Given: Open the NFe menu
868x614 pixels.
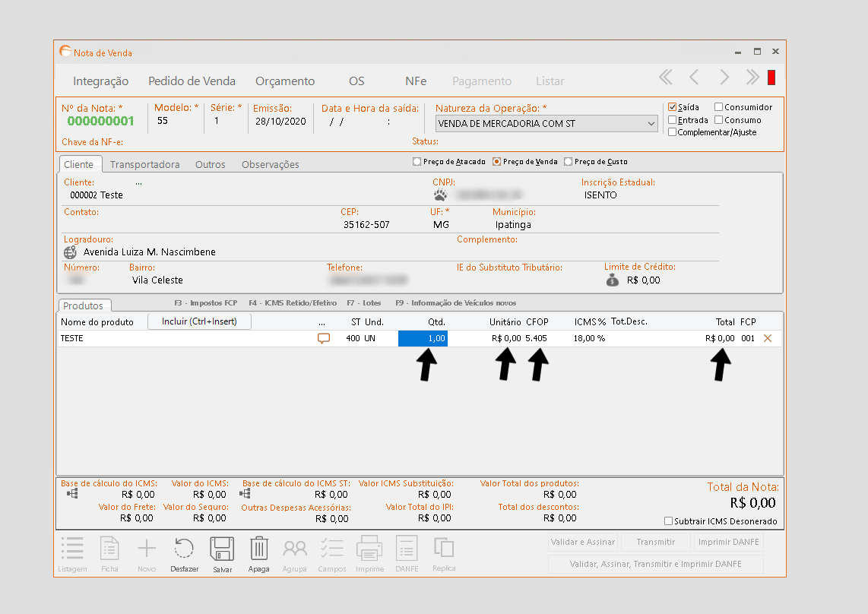Looking at the screenshot, I should coord(416,81).
